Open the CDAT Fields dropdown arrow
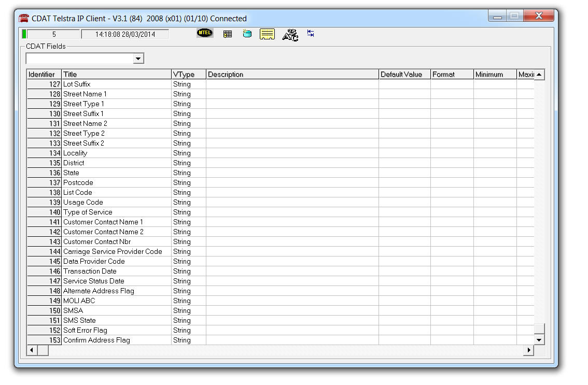The width and height of the screenshot is (588, 385). (138, 59)
